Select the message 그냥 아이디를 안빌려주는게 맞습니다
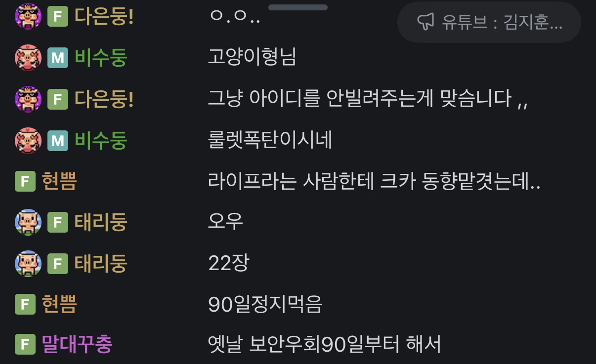 click(368, 99)
